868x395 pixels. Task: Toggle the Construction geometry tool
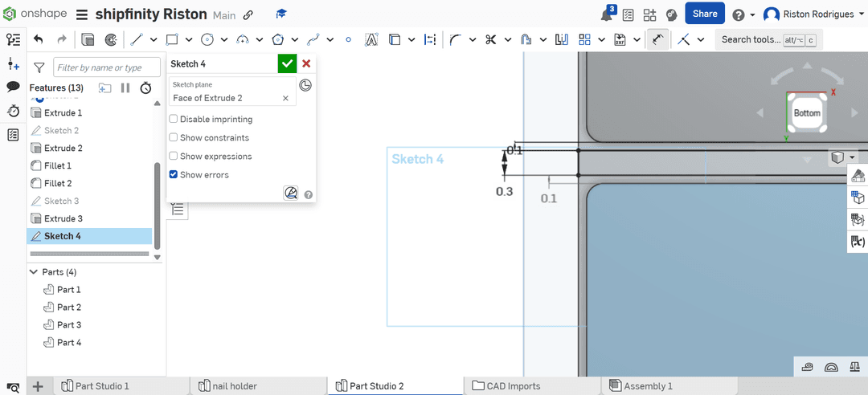430,39
